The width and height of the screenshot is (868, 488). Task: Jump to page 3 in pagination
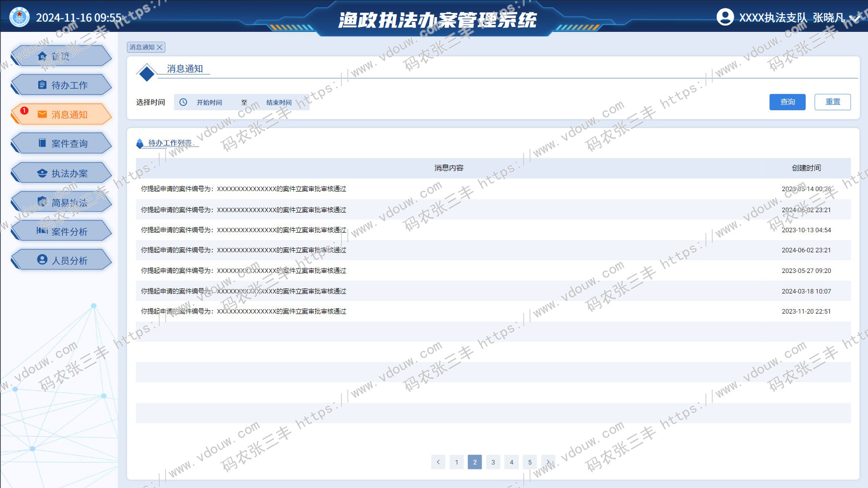pos(493,462)
